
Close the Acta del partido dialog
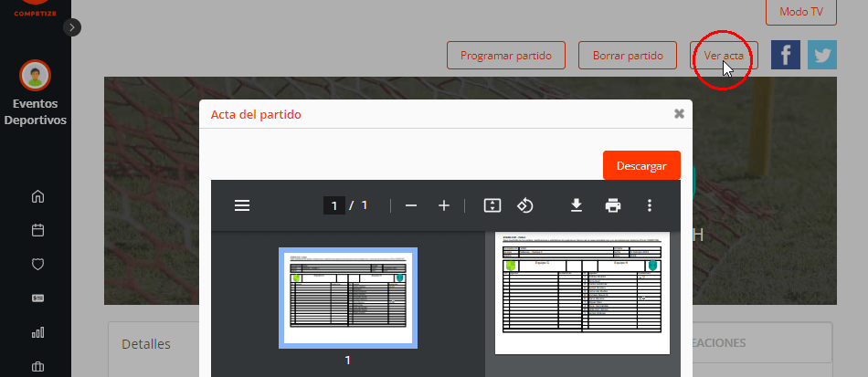pyautogui.click(x=679, y=114)
